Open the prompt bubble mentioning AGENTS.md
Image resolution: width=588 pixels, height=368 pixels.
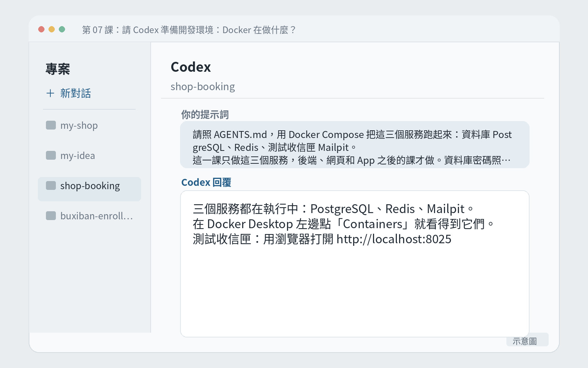click(355, 145)
